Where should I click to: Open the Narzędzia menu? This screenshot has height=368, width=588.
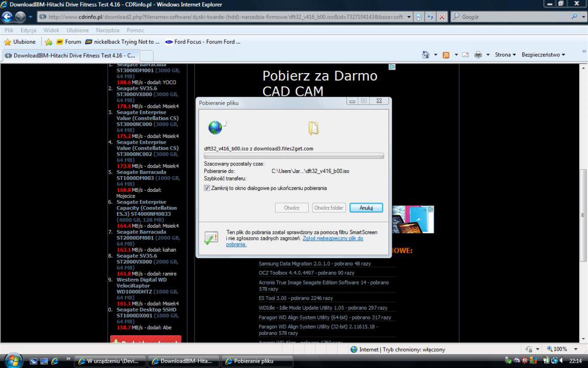point(108,30)
